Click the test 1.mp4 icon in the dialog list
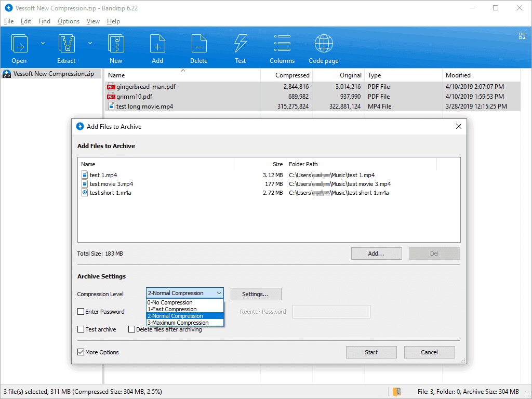Screen dimensions: 532x399 pyautogui.click(x=85, y=175)
